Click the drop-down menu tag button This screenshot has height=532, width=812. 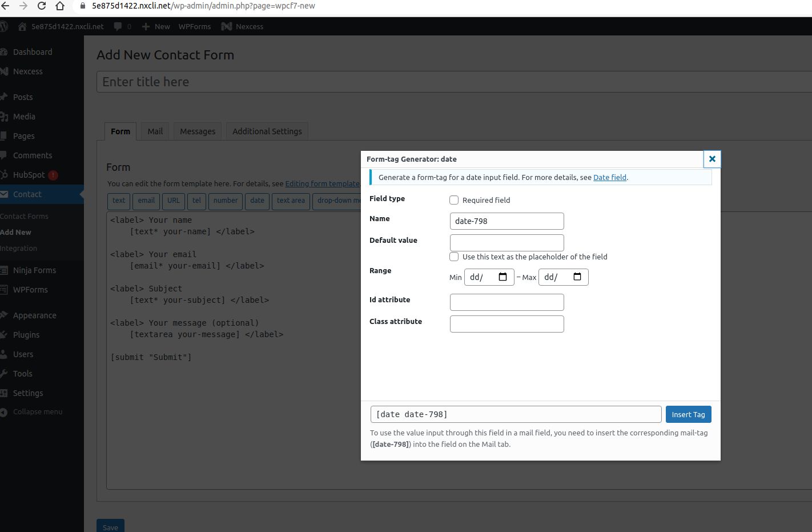click(x=337, y=201)
